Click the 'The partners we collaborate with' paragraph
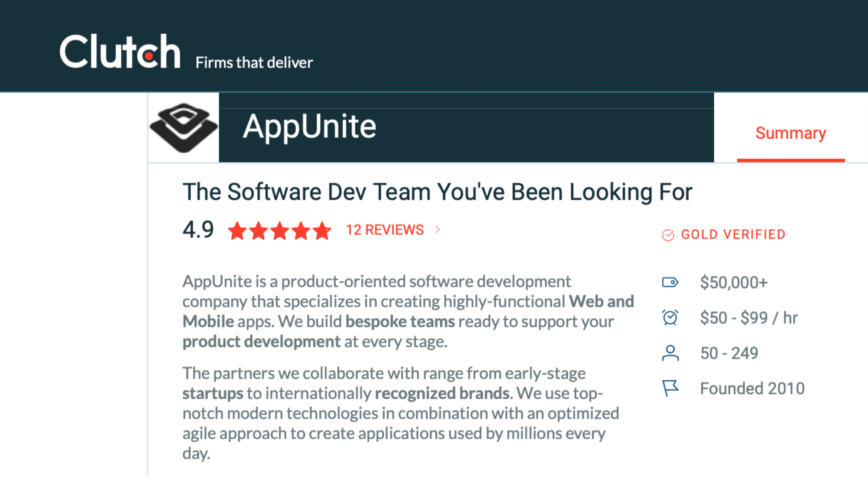Viewport: 868px width, 489px height. 401,413
